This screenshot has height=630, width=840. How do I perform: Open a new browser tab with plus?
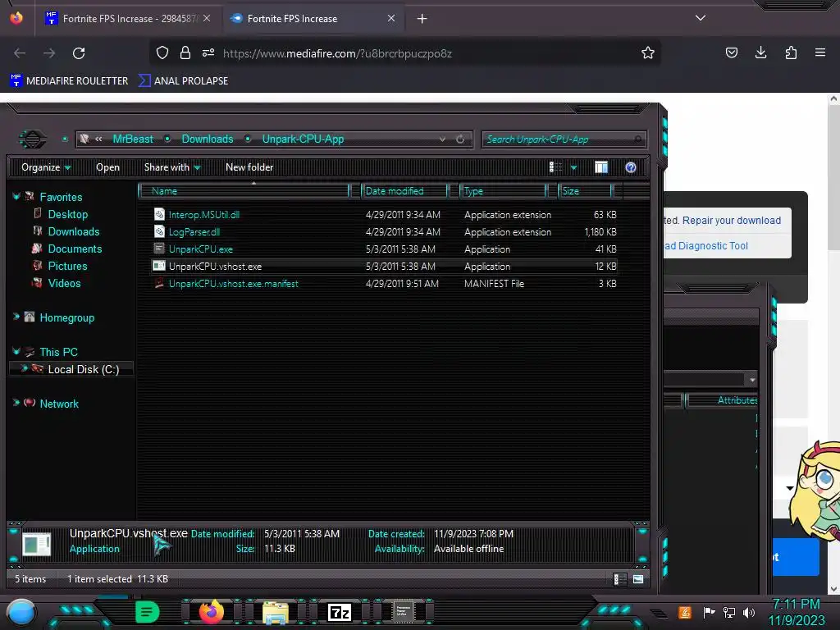(x=422, y=19)
